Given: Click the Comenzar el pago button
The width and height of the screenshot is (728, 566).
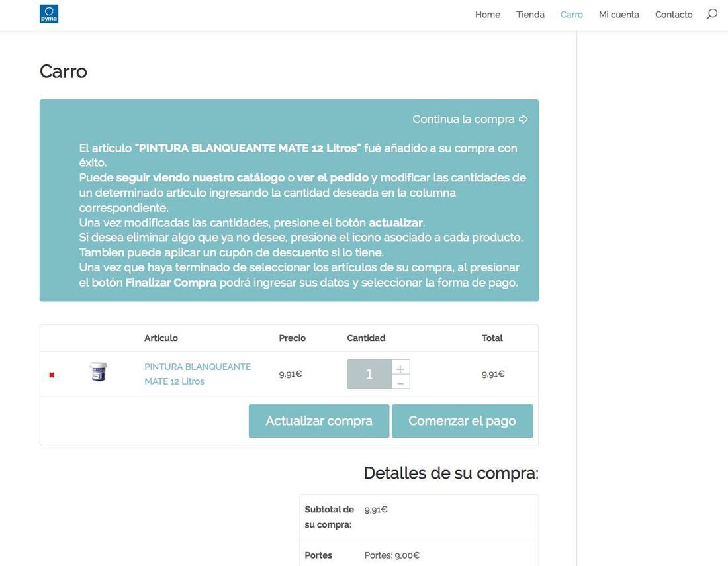Looking at the screenshot, I should coord(463,421).
